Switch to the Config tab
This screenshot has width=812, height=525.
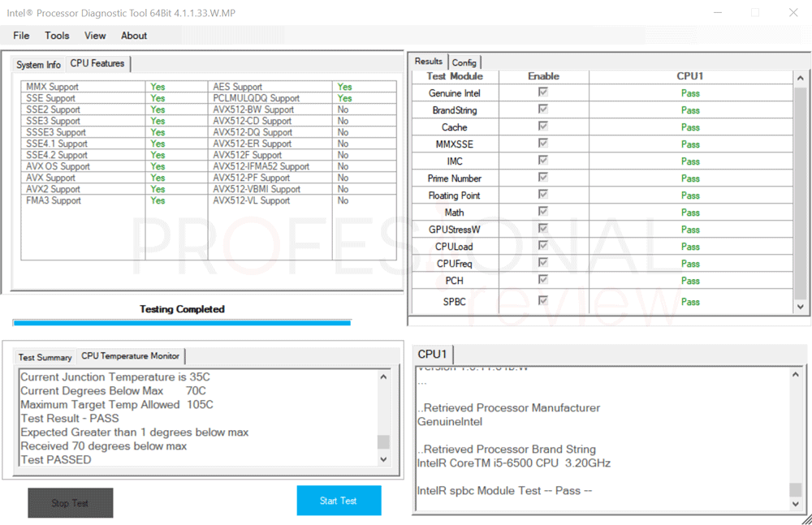point(464,62)
